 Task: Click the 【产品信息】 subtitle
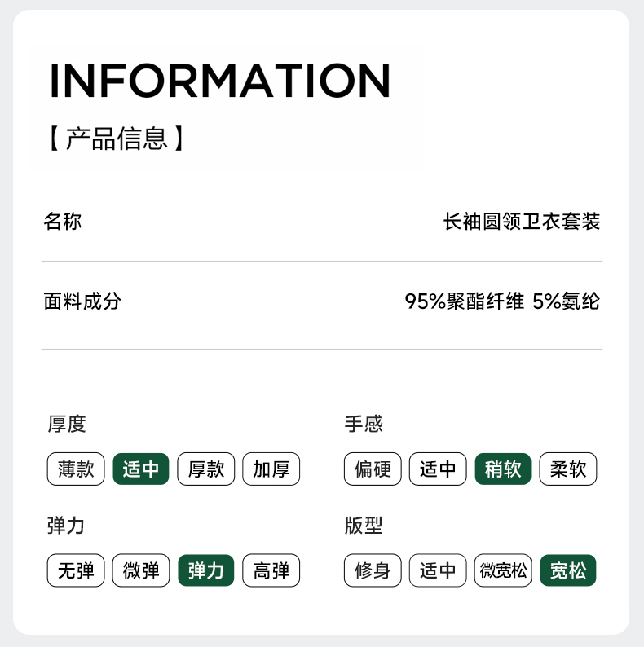click(x=117, y=139)
